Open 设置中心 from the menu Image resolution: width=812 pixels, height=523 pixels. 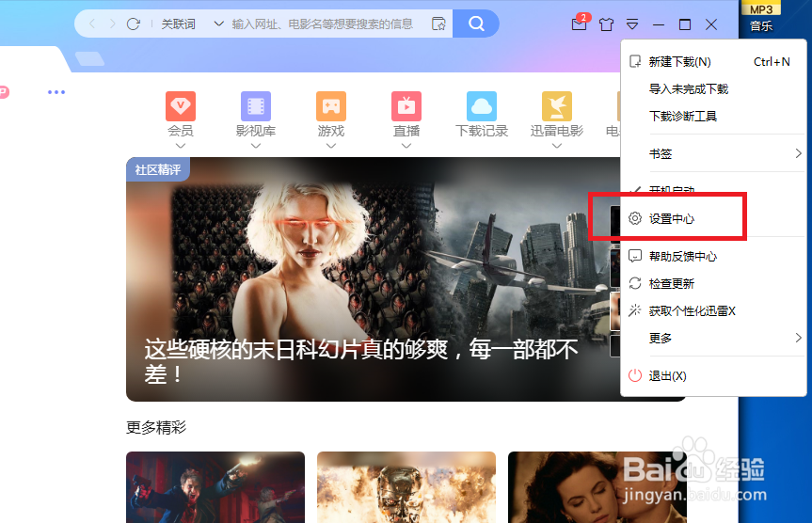[x=713, y=218]
